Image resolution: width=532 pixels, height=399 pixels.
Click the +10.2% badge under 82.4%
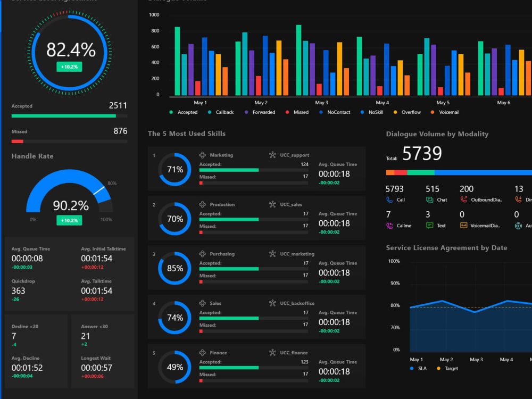(69, 66)
